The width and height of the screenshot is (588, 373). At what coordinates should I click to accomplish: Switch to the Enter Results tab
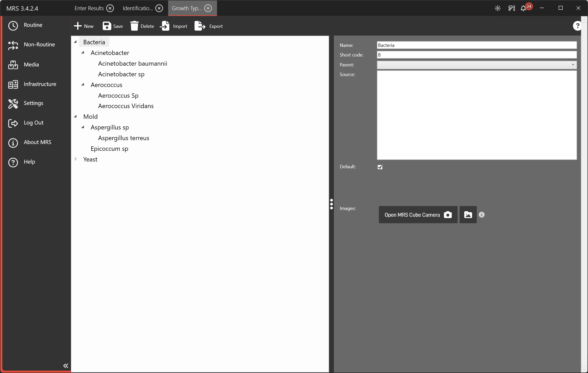point(89,8)
